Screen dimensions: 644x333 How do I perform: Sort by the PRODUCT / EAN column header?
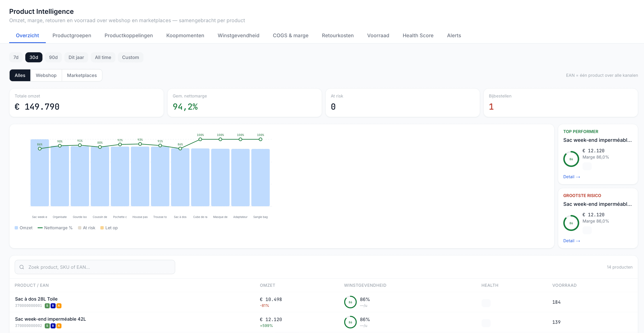(32, 285)
